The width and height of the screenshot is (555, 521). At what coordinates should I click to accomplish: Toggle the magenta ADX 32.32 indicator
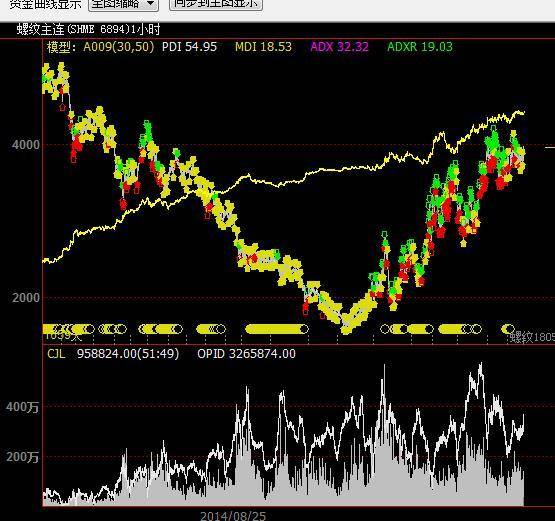tap(339, 47)
